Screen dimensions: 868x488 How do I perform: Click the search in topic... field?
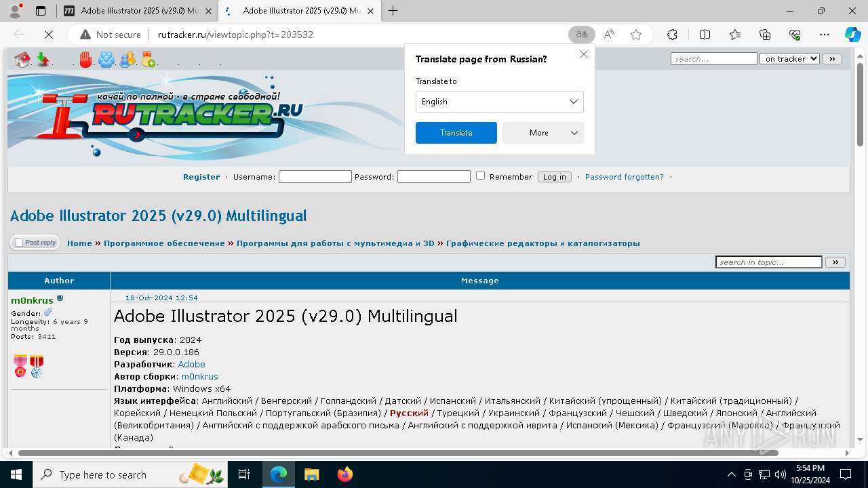click(x=769, y=262)
